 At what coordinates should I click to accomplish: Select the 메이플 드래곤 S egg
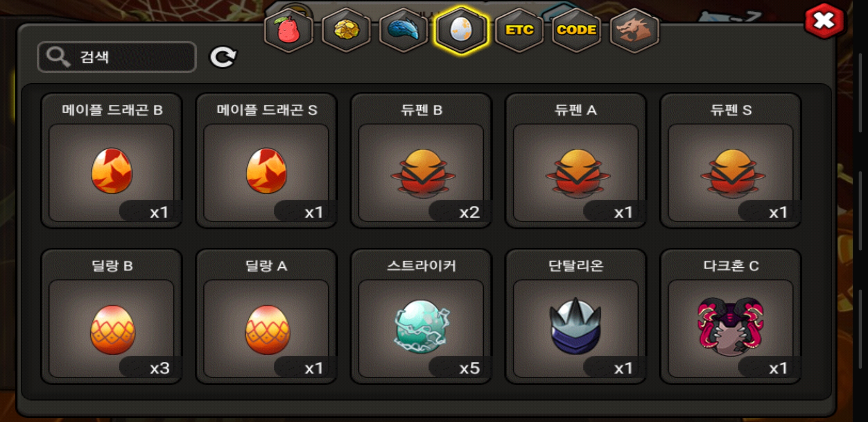pos(266,161)
